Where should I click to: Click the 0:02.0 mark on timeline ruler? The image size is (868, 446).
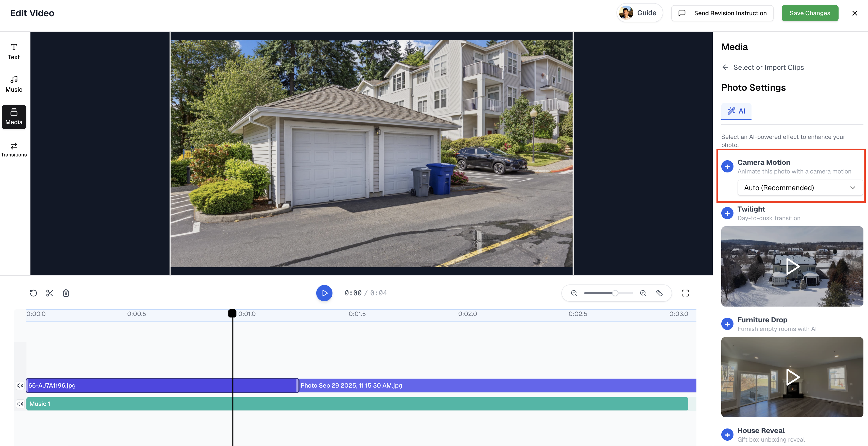467,314
